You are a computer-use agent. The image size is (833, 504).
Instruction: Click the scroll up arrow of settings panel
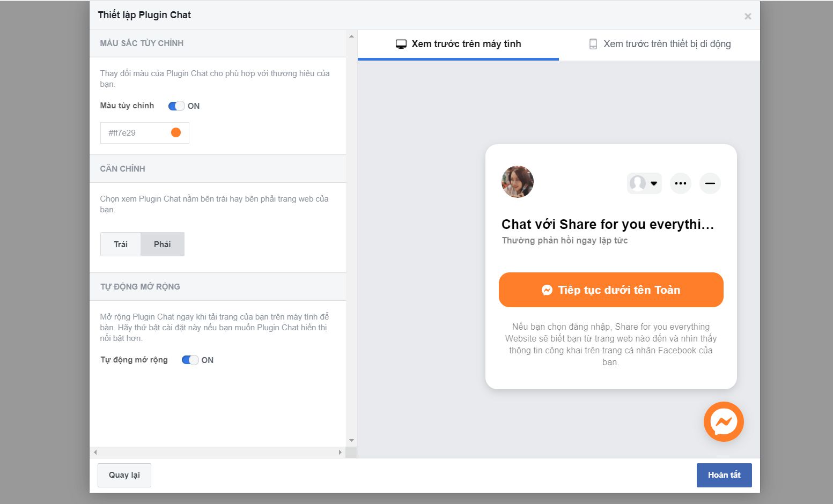click(351, 36)
